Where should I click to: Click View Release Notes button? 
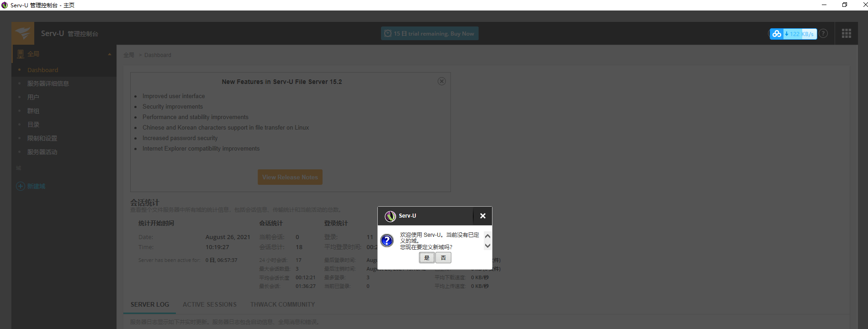point(290,177)
